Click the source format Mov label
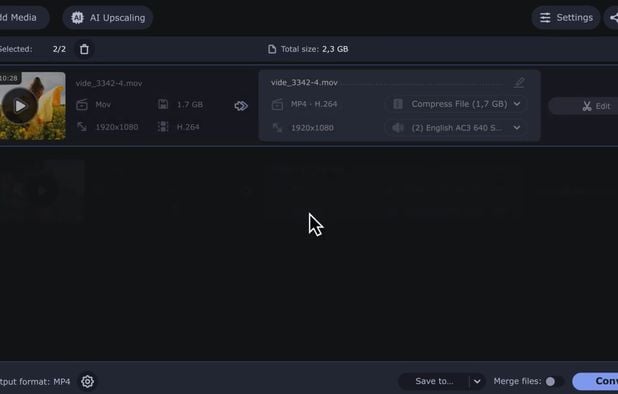 coord(103,104)
